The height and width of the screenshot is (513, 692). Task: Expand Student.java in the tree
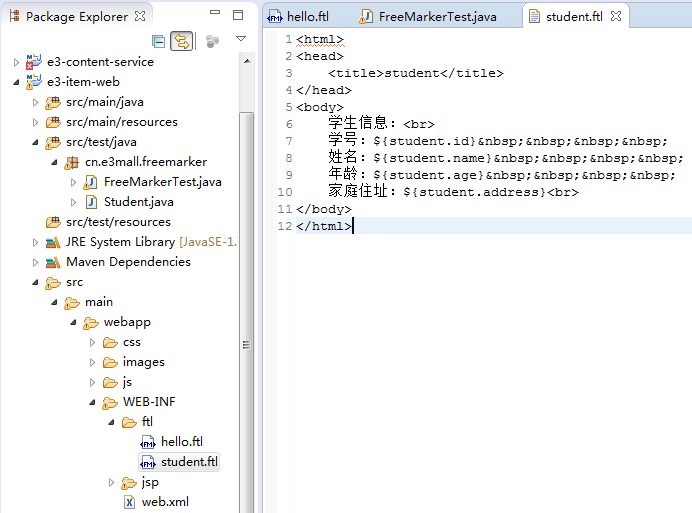[x=73, y=202]
